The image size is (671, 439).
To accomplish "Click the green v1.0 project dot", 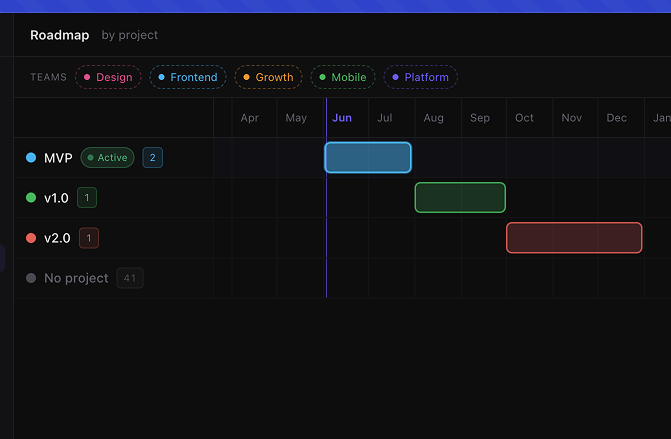I will tap(31, 198).
